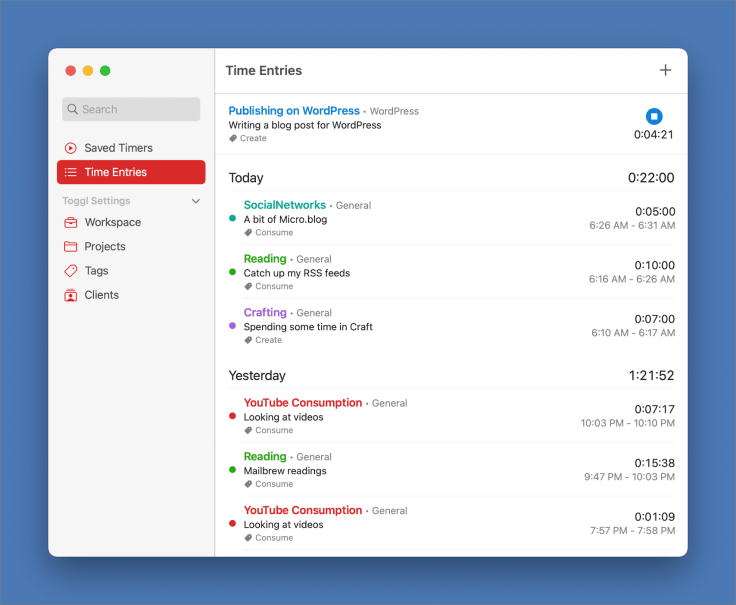Click the Yesterday section header
The height and width of the screenshot is (605, 736).
click(257, 375)
